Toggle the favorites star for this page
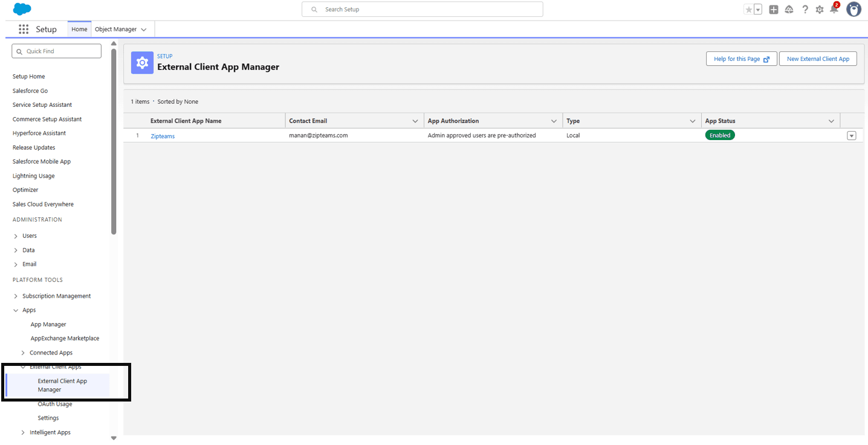Screen dimensions: 868x445 click(748, 9)
